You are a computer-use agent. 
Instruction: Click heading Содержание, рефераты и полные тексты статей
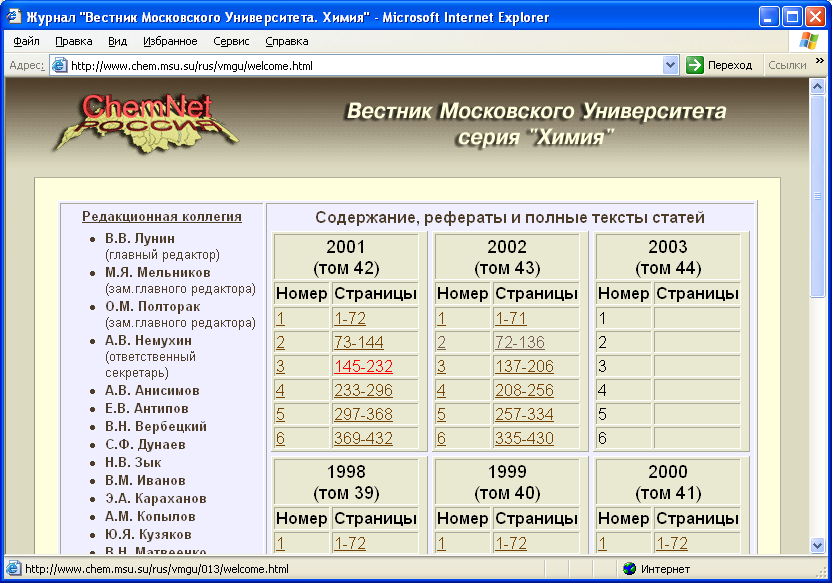click(510, 217)
